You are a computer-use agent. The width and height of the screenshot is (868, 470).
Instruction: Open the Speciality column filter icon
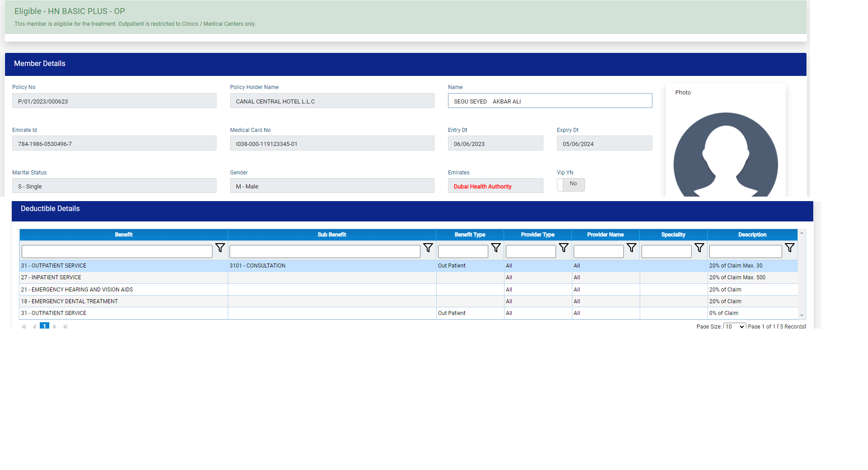click(699, 248)
